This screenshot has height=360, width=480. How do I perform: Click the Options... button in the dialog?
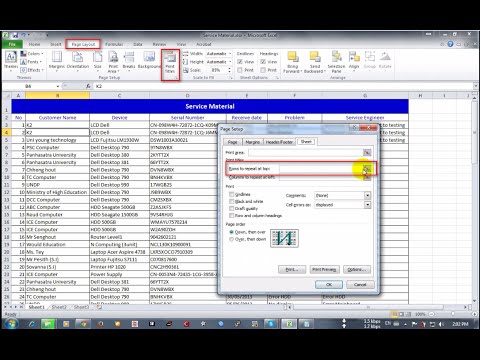click(357, 269)
